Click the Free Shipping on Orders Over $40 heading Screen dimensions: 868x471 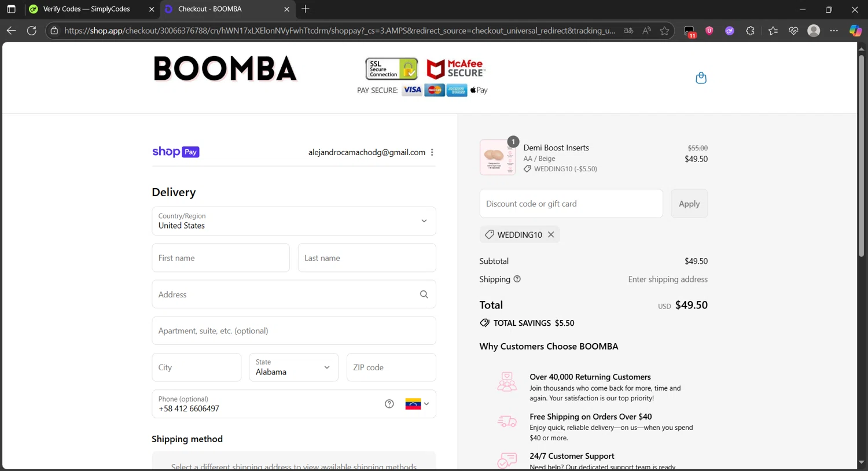pyautogui.click(x=591, y=417)
